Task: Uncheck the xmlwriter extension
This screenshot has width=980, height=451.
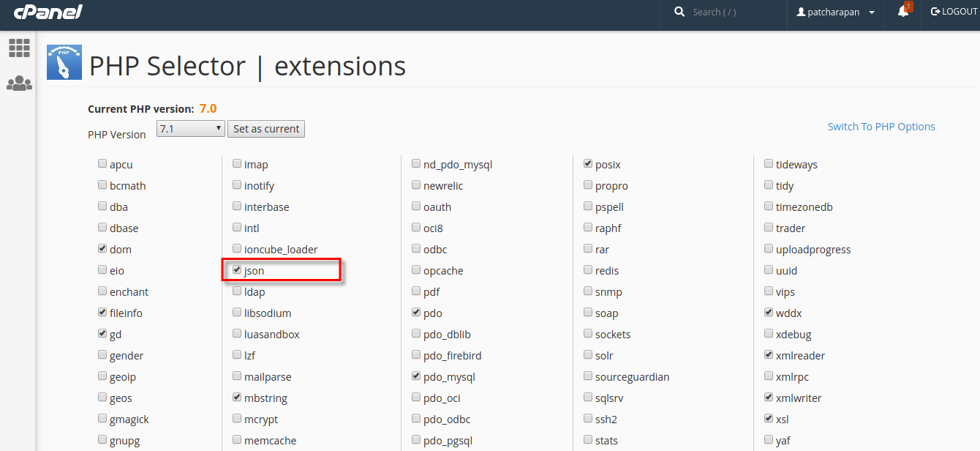Action: click(x=769, y=398)
